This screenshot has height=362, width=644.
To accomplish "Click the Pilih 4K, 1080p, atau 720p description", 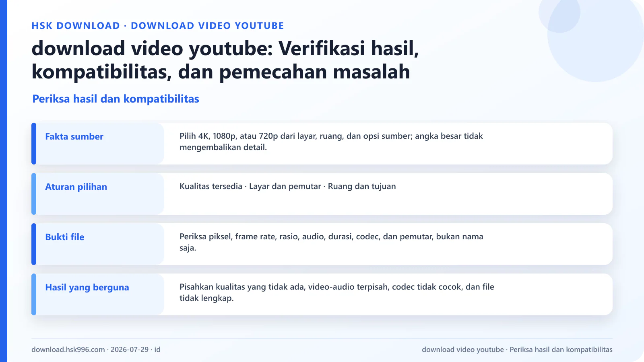I will (x=331, y=142).
